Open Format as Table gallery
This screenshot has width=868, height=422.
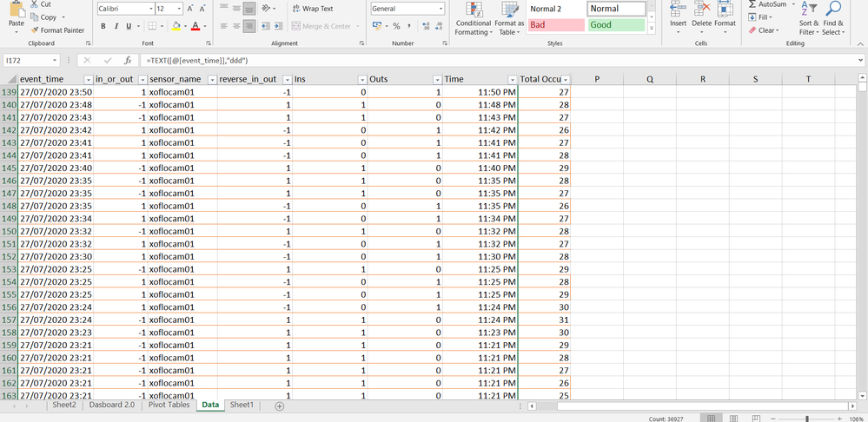tap(509, 18)
